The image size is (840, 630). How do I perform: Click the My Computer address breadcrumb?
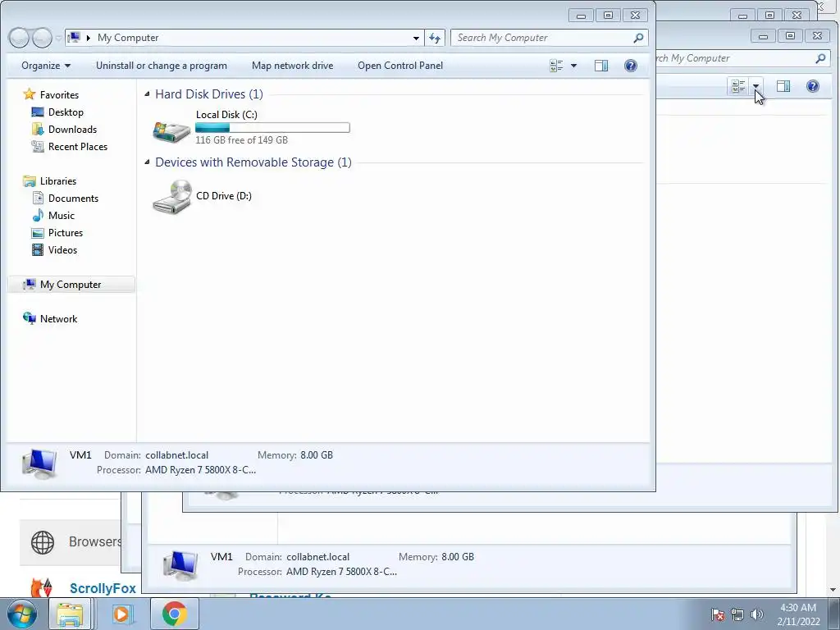128,38
